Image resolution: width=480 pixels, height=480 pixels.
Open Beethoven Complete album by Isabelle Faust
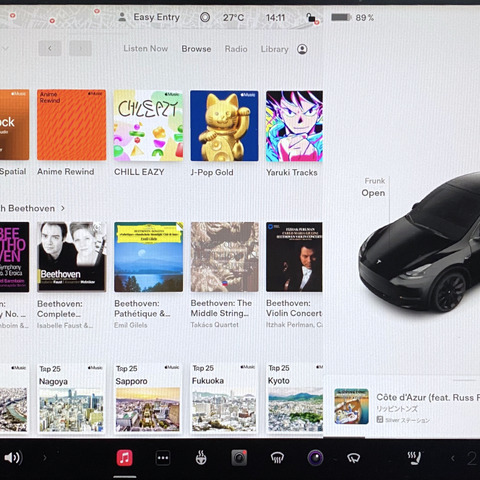(x=72, y=257)
